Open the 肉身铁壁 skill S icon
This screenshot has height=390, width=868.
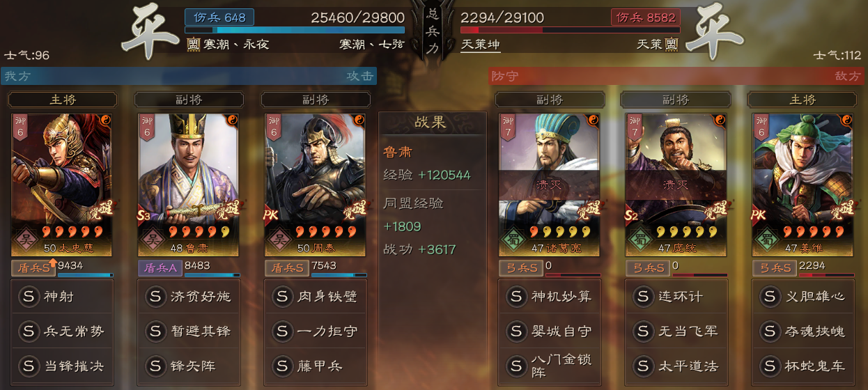click(282, 297)
